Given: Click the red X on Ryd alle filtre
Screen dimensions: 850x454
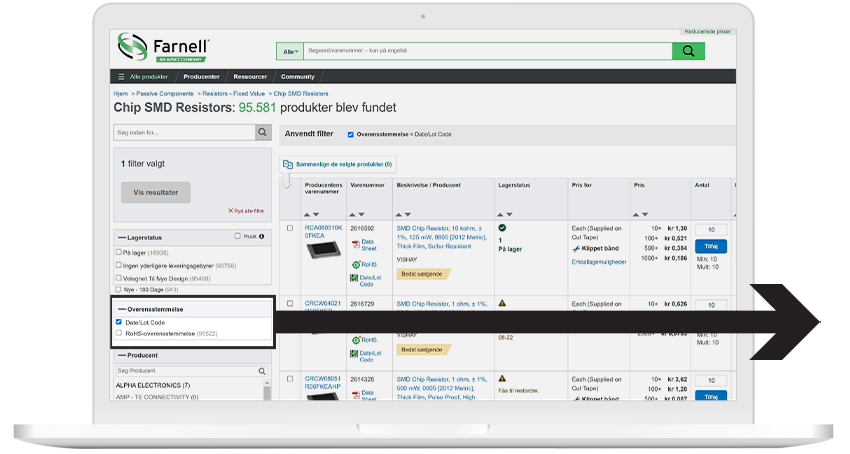Looking at the screenshot, I should [x=230, y=210].
